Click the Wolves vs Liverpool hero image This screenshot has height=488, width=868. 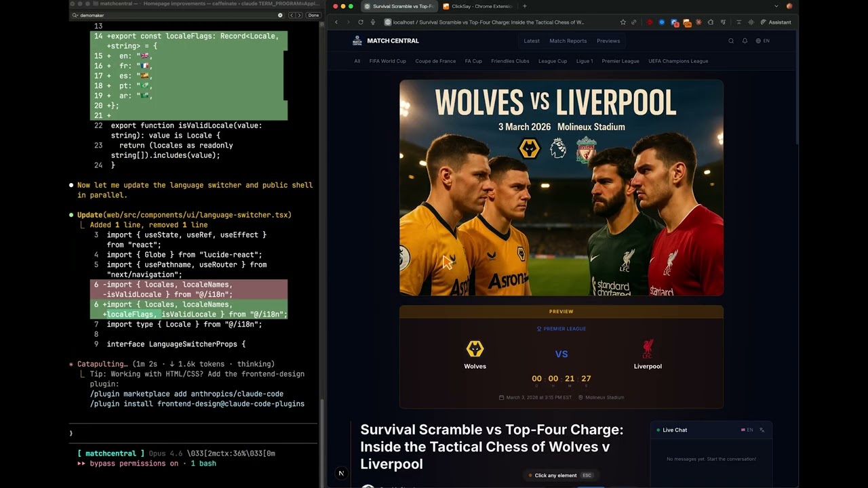[x=561, y=188]
